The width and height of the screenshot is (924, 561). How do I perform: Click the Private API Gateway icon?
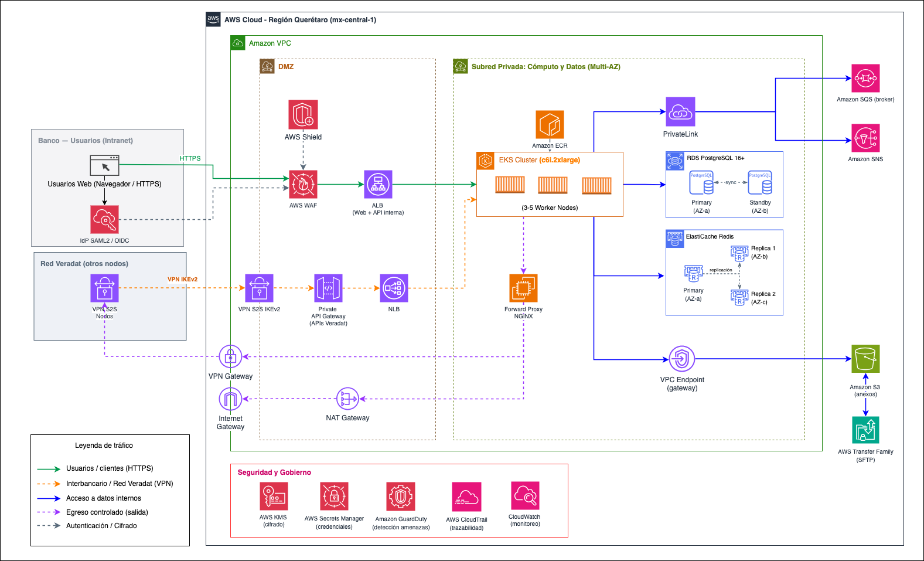(328, 288)
